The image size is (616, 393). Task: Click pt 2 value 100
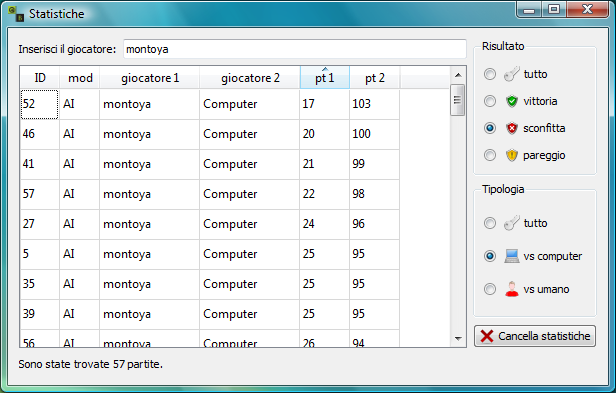[x=374, y=134]
